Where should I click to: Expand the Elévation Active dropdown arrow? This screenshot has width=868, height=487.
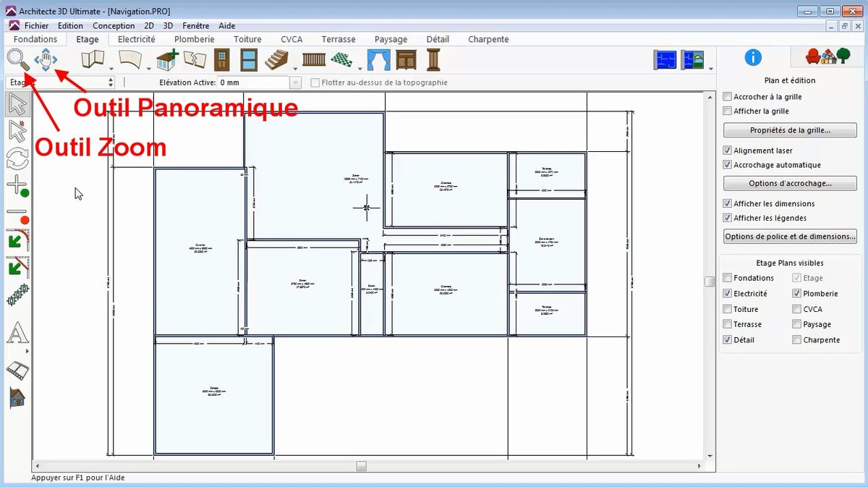[x=295, y=82]
